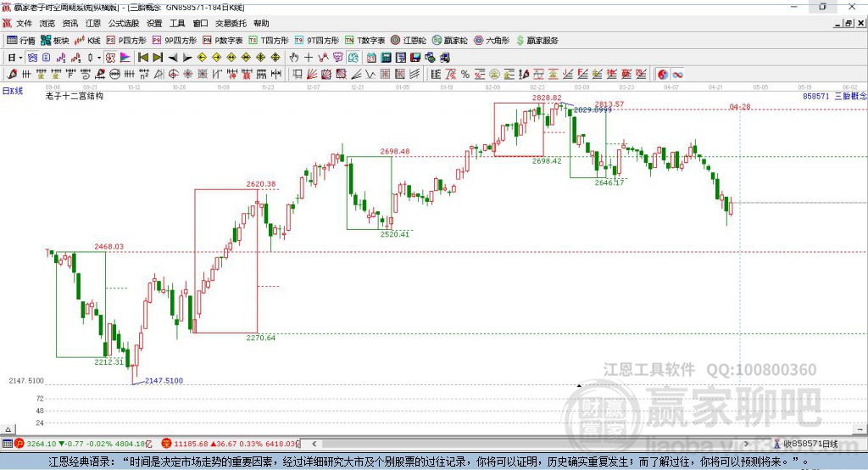
Task: Open the T数字表 time number table
Action: coord(364,41)
